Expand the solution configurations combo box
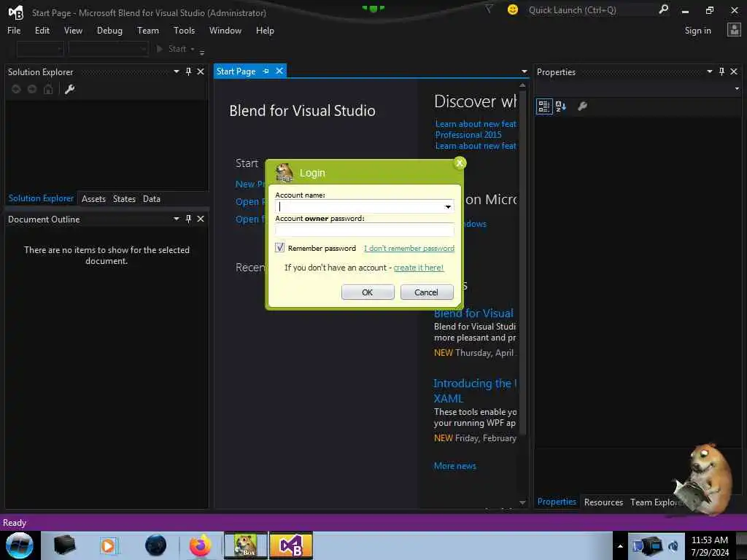The width and height of the screenshot is (747, 560). pyautogui.click(x=40, y=49)
